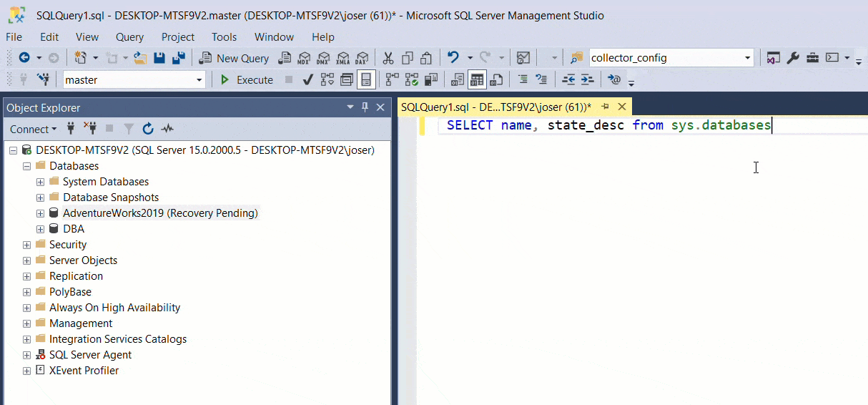The image size is (868, 405).
Task: Open the available databases dropdown showing master
Action: 199,80
